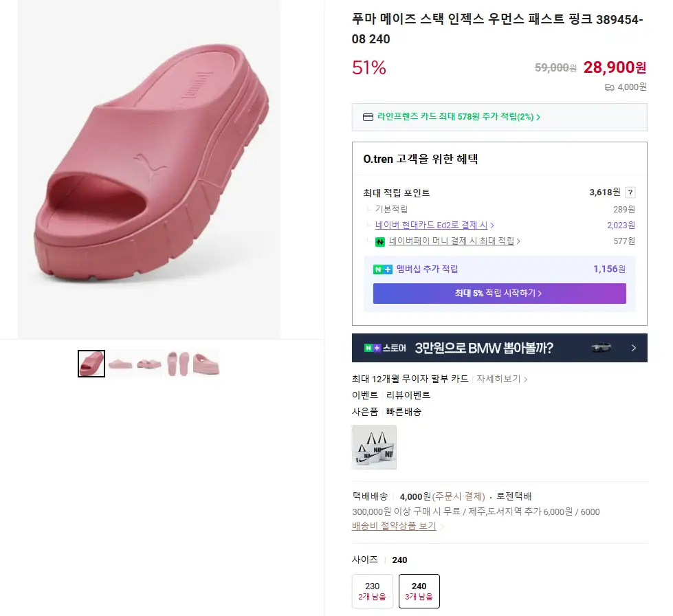Click the 최대 5% 적립 시작하기 button

[x=499, y=294]
